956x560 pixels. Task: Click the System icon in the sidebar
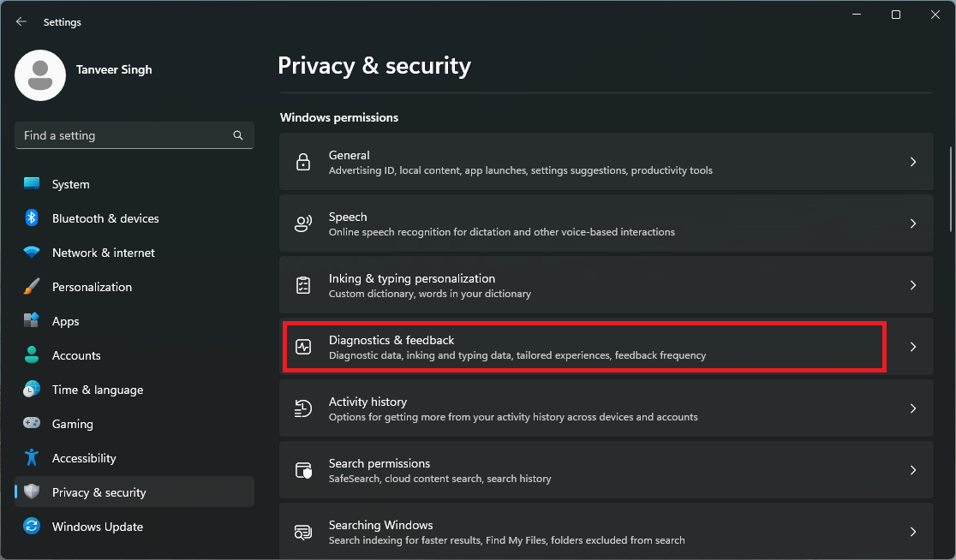(x=31, y=184)
